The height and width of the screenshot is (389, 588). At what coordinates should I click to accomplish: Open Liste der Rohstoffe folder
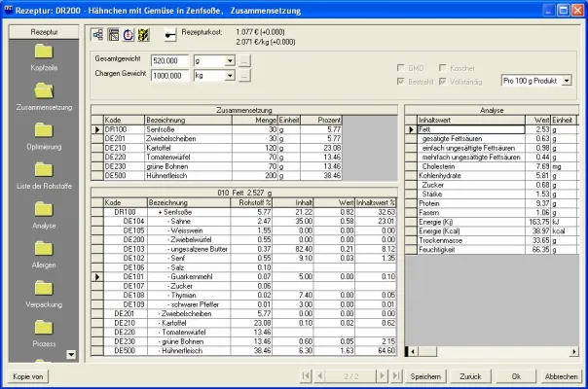coord(44,169)
